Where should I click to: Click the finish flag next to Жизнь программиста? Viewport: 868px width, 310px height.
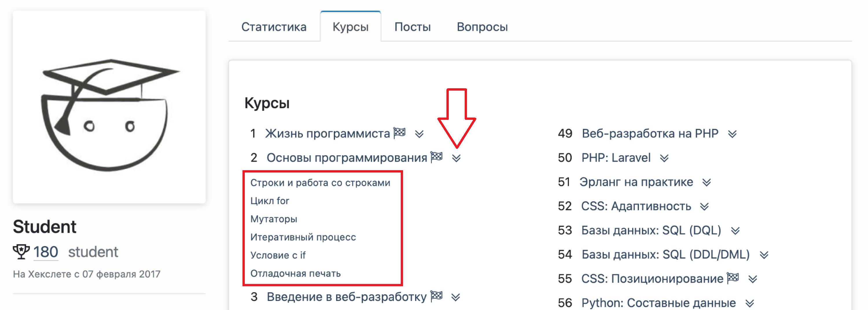click(400, 133)
